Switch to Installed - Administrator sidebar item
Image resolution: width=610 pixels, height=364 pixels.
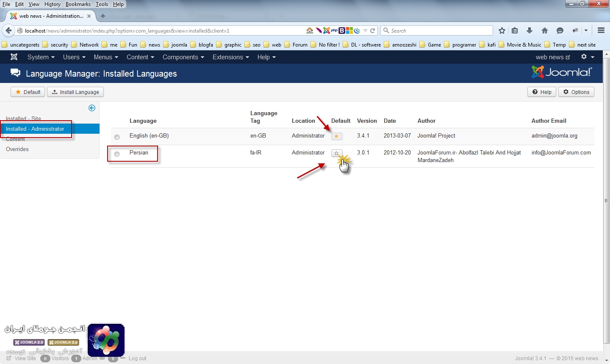[x=35, y=129]
